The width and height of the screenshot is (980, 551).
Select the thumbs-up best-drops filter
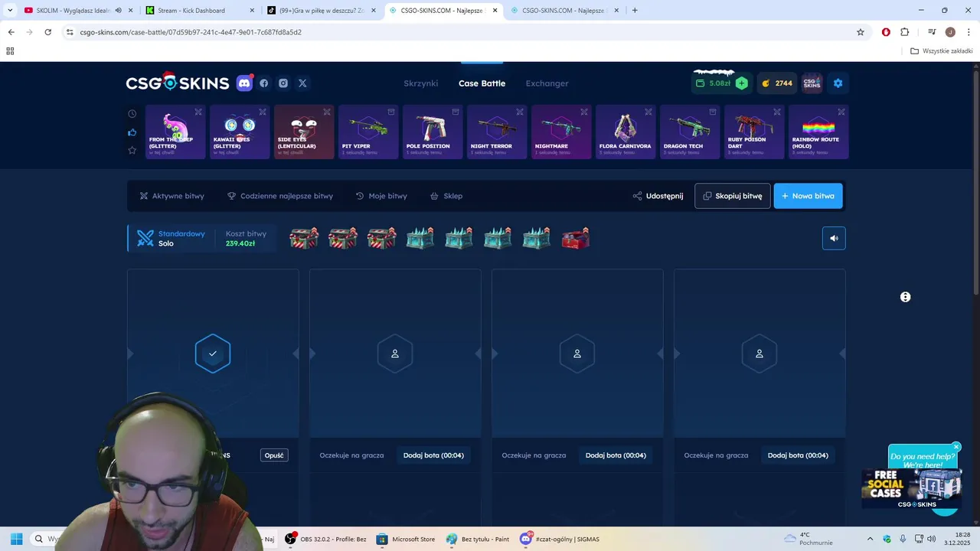(132, 132)
